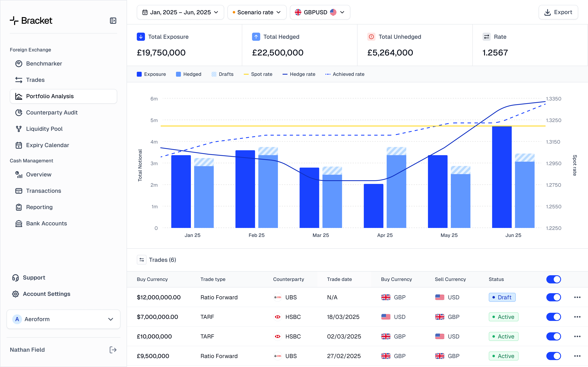The image size is (588, 367).
Task: Open Account Settings link
Action: pyautogui.click(x=46, y=294)
